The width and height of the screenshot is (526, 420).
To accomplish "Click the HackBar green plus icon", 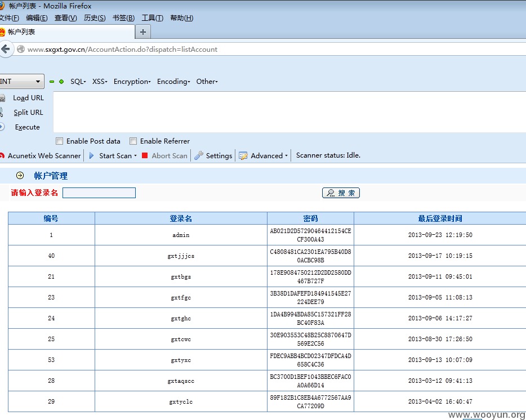I will tap(61, 82).
